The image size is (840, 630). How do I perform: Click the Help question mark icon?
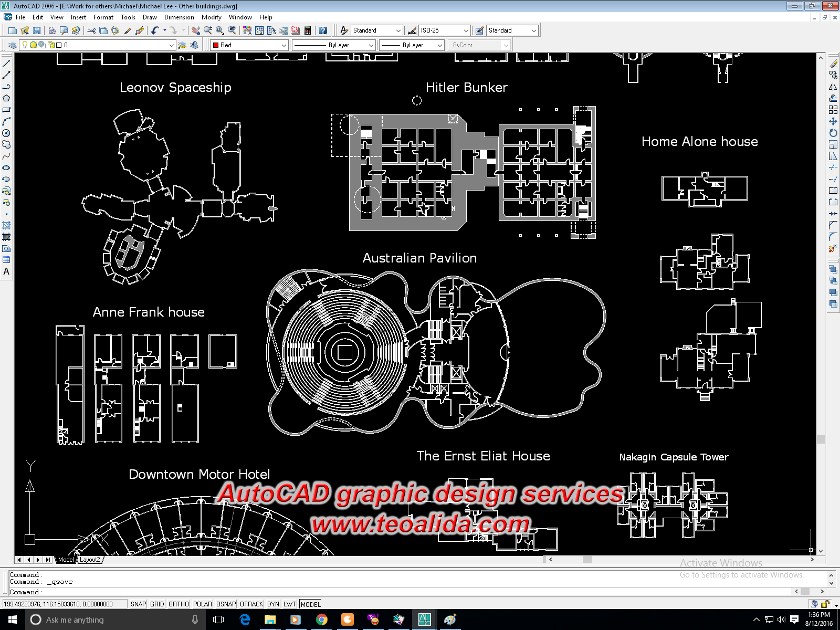323,30
